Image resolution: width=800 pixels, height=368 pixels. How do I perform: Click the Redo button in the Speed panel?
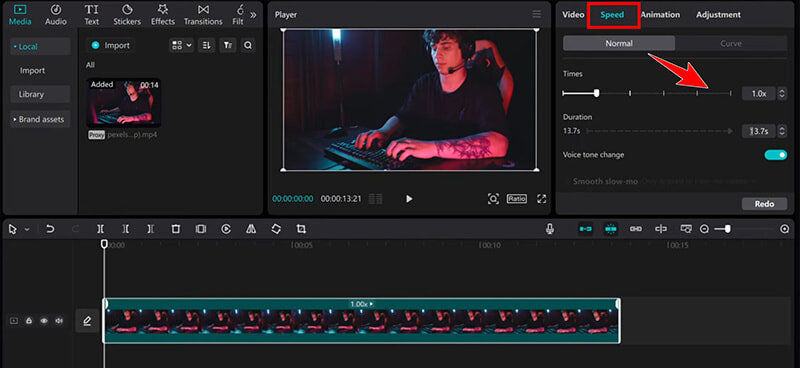(x=764, y=204)
